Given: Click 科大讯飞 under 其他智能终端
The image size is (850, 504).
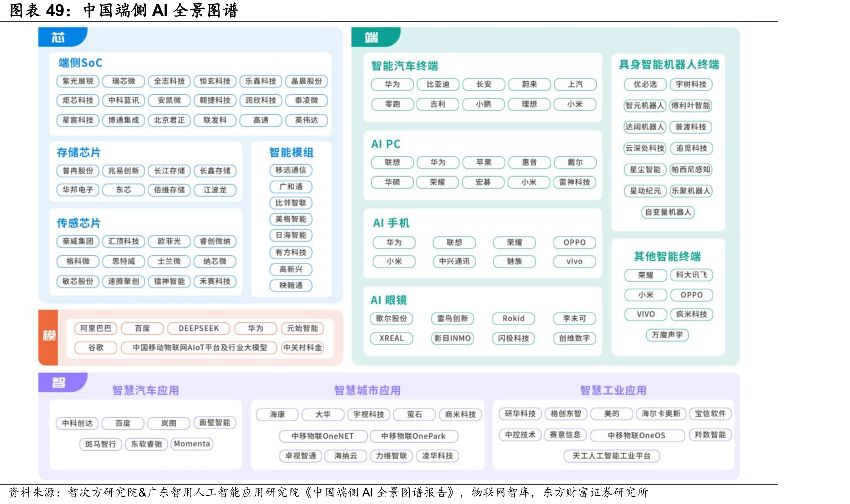Looking at the screenshot, I should click(692, 275).
